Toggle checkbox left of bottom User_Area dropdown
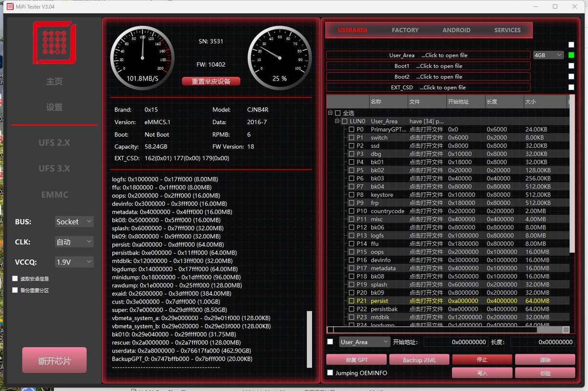 click(330, 342)
